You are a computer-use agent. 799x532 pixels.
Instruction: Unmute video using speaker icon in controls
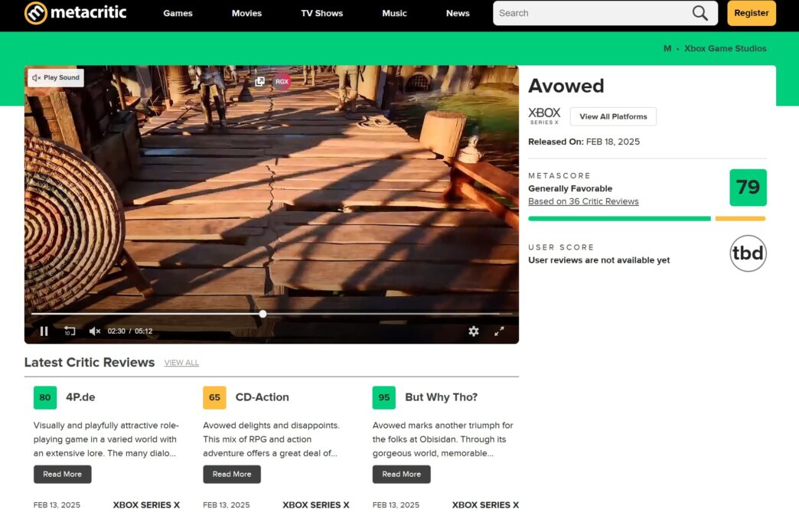(95, 331)
